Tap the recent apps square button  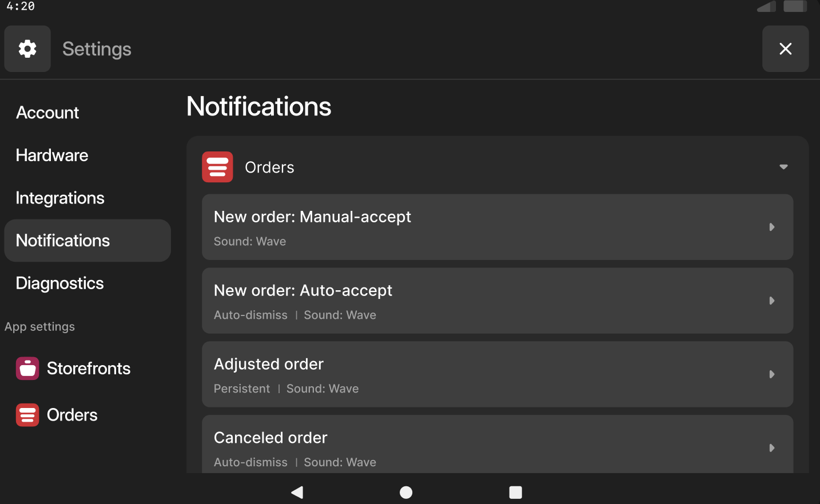[x=515, y=492]
